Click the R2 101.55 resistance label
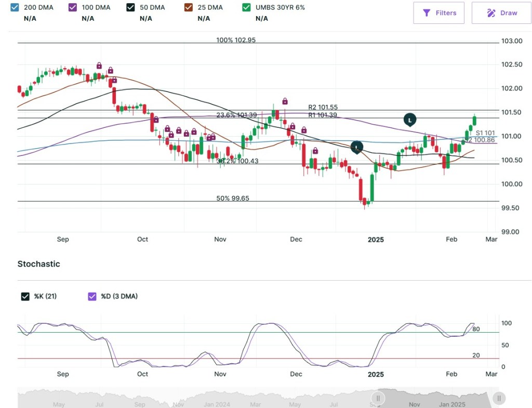This screenshot has width=532, height=408. point(323,107)
